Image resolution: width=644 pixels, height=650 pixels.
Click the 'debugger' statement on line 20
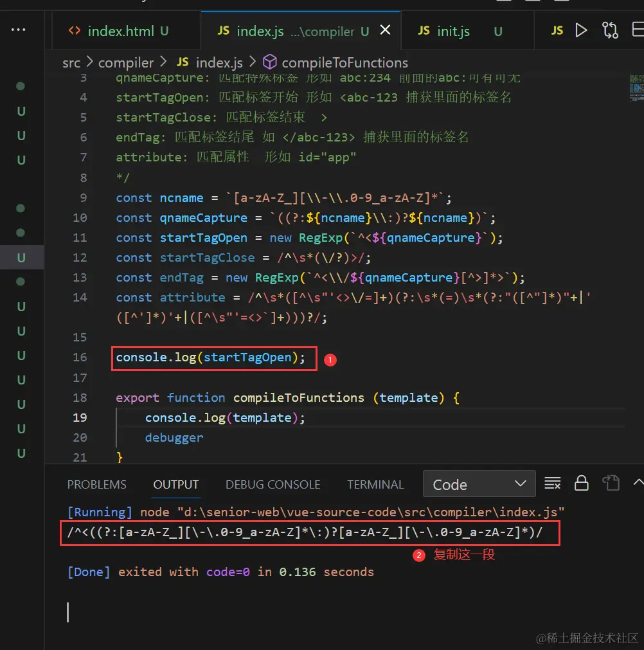click(174, 438)
